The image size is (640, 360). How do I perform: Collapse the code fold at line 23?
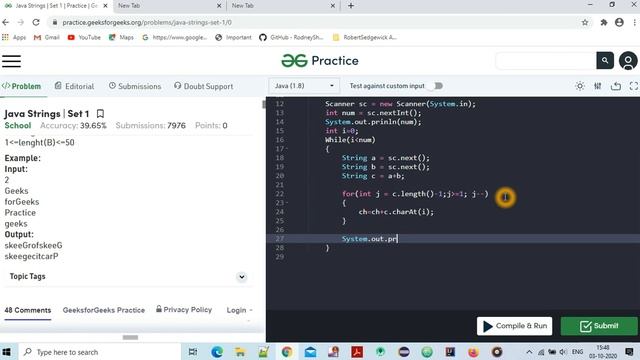[287, 203]
